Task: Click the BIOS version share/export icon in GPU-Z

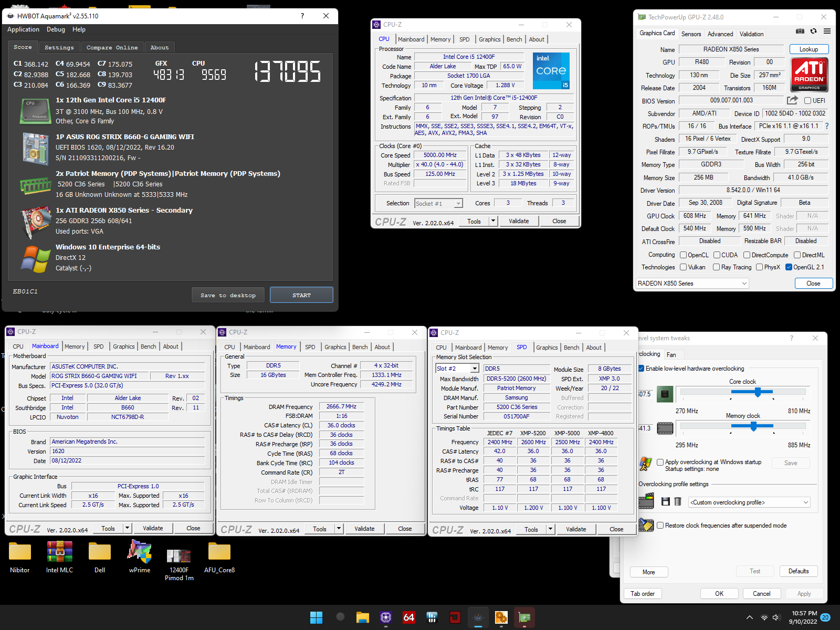Action: point(792,100)
